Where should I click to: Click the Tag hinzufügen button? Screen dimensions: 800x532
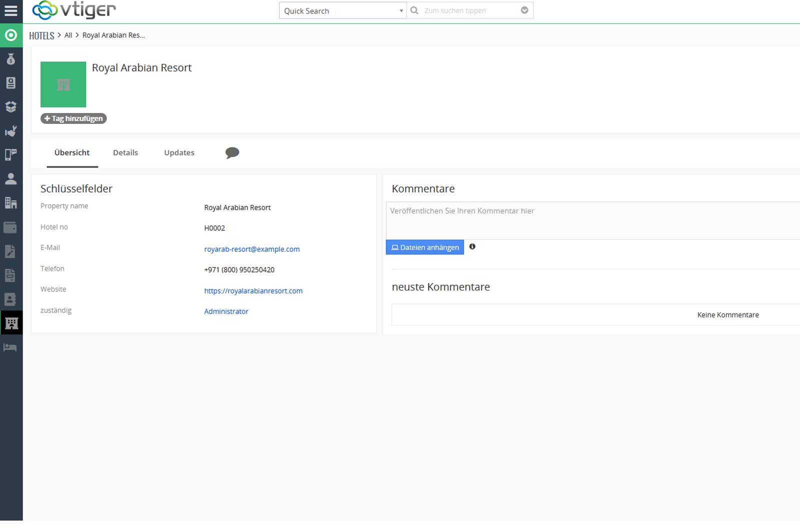click(73, 118)
